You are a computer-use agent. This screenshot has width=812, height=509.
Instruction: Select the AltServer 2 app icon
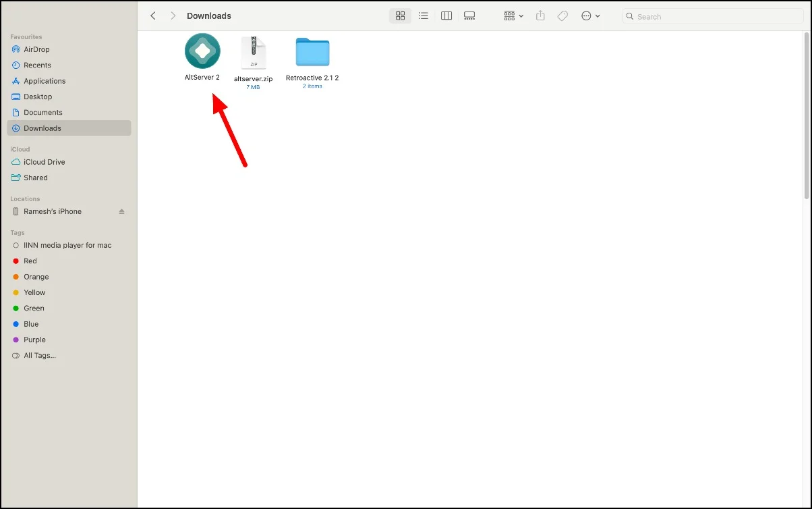coord(202,51)
